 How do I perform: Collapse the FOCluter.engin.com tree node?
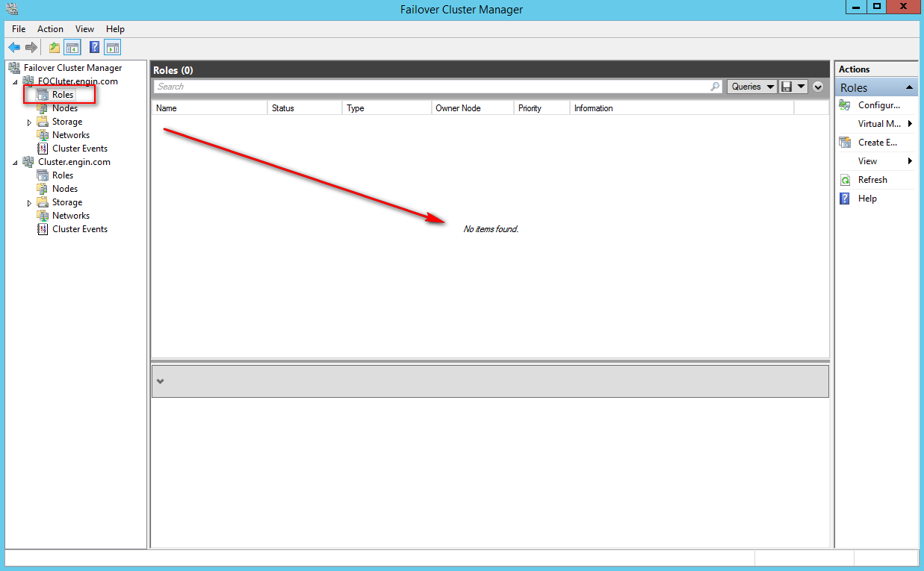click(15, 82)
